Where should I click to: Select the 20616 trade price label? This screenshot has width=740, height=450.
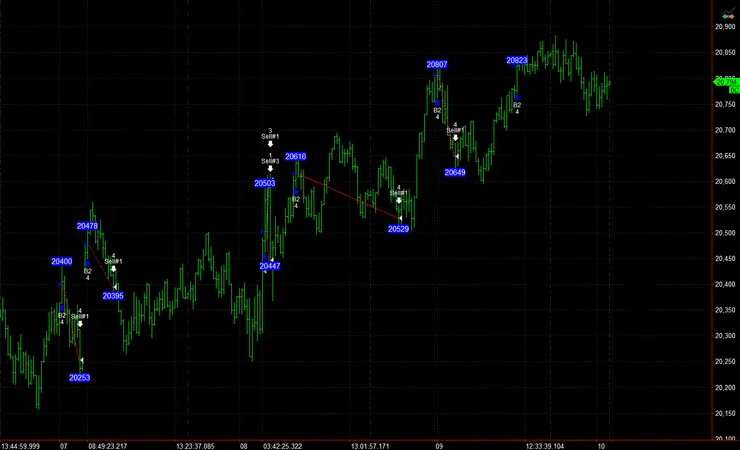pyautogui.click(x=295, y=156)
